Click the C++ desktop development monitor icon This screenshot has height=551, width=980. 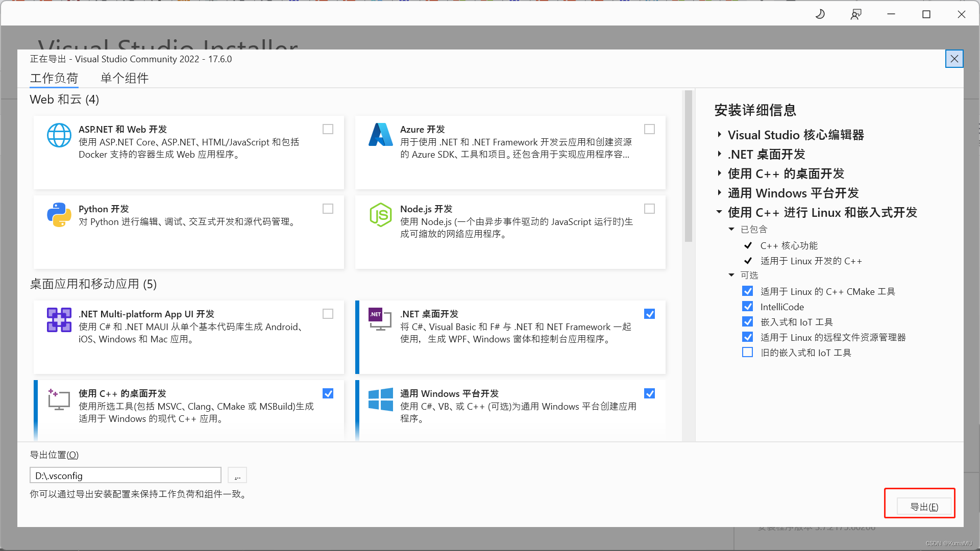point(59,399)
